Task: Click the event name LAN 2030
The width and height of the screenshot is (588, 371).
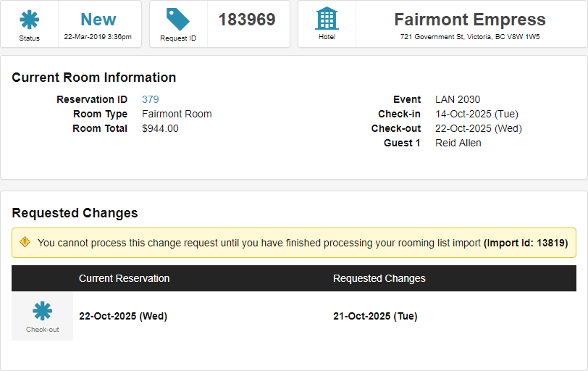Action: [x=458, y=99]
